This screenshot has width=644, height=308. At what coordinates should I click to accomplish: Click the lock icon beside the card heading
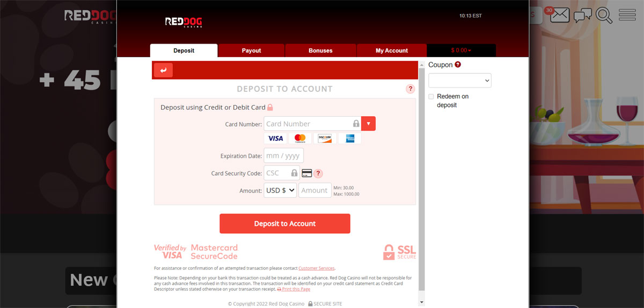point(270,108)
